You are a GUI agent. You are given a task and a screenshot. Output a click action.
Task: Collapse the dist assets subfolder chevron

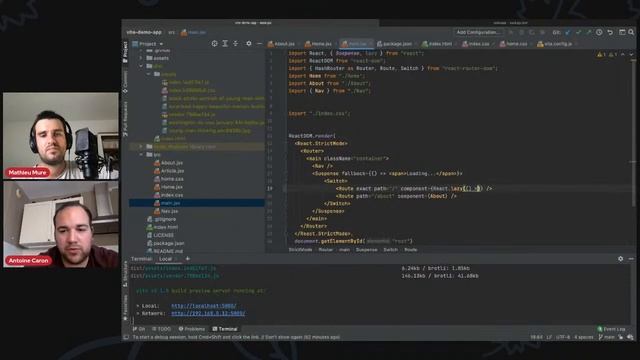149,74
